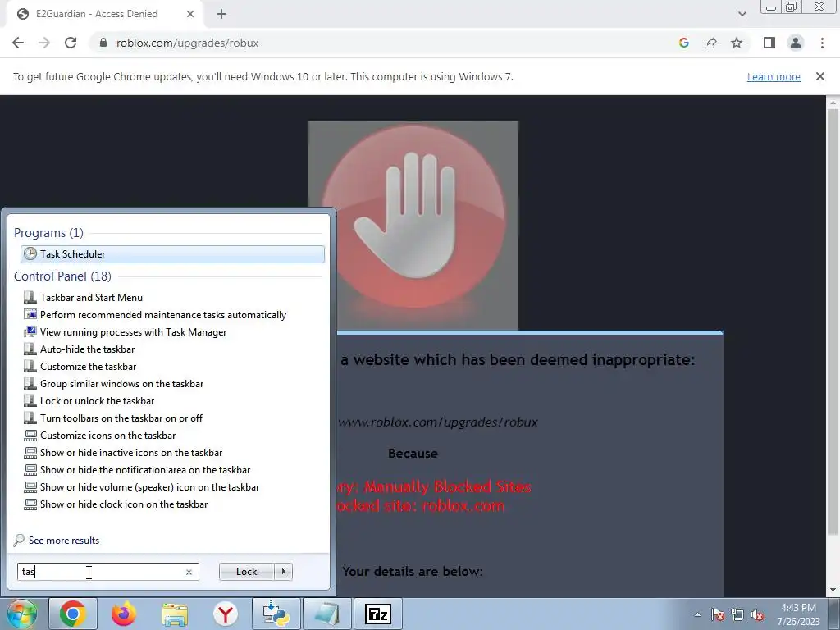840x630 pixels.
Task: Click the Lock button in Start menu
Action: click(x=246, y=572)
